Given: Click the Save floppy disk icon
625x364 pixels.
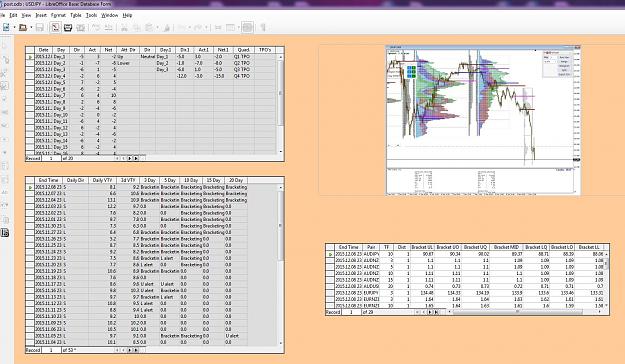Looking at the screenshot, I should pos(39,28).
